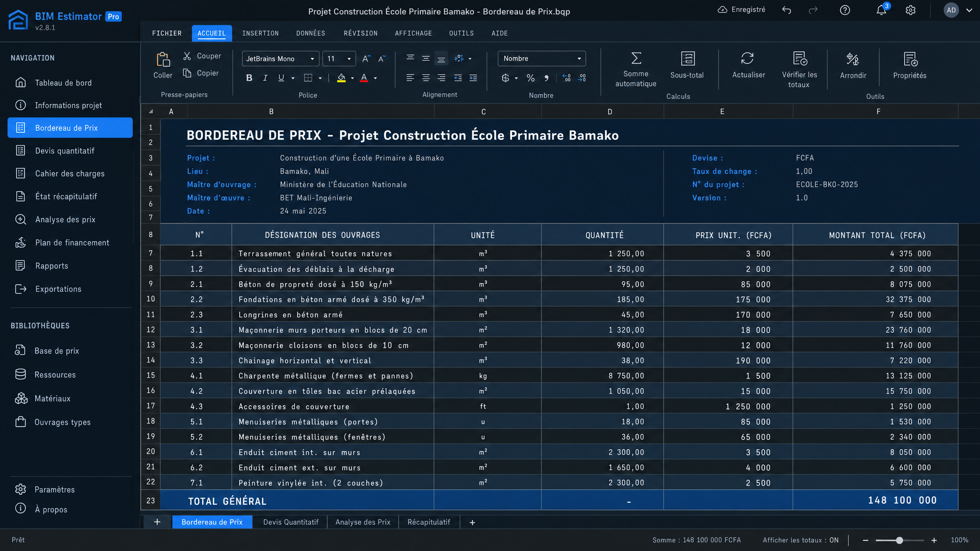Toggle Afficher les totaux ON switch
This screenshot has width=980, height=551.
coord(801,540)
